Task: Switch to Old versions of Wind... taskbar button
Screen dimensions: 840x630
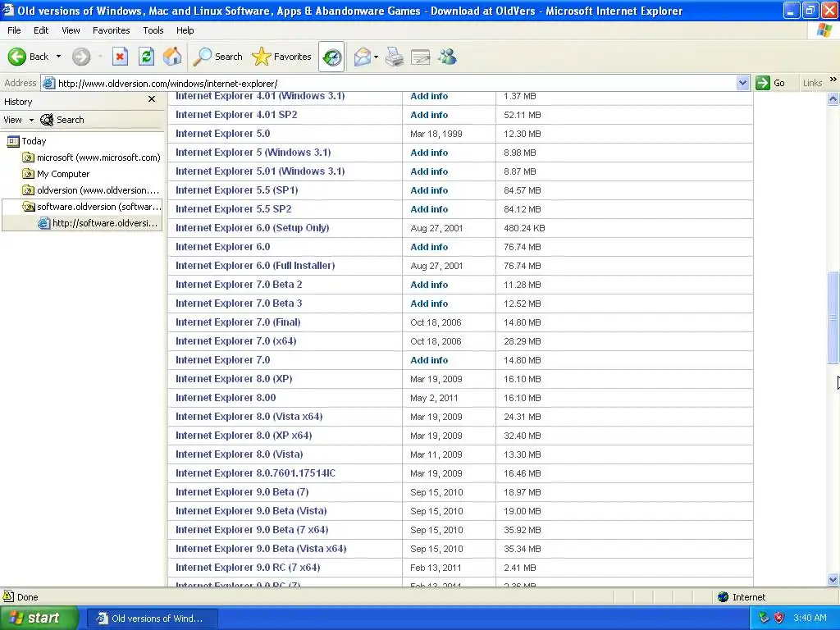Action: click(152, 619)
